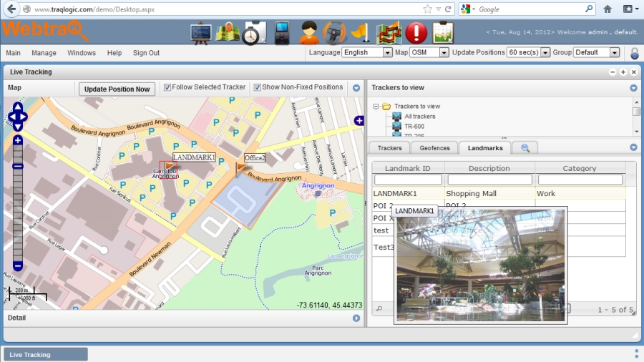
Task: Click the All trackers tree icon
Action: pos(396,117)
